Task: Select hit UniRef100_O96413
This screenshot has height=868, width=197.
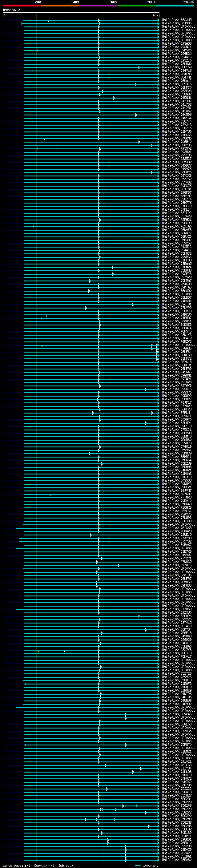Action: 177,792
